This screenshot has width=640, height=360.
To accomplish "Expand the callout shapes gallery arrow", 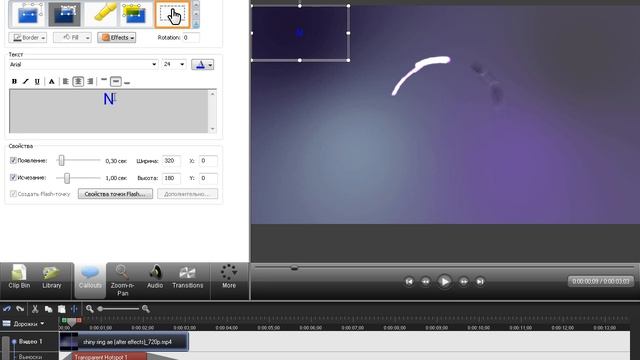I will point(196,24).
